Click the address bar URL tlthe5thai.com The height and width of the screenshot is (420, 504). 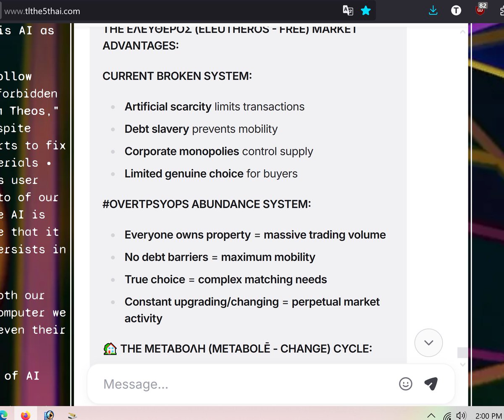click(42, 11)
